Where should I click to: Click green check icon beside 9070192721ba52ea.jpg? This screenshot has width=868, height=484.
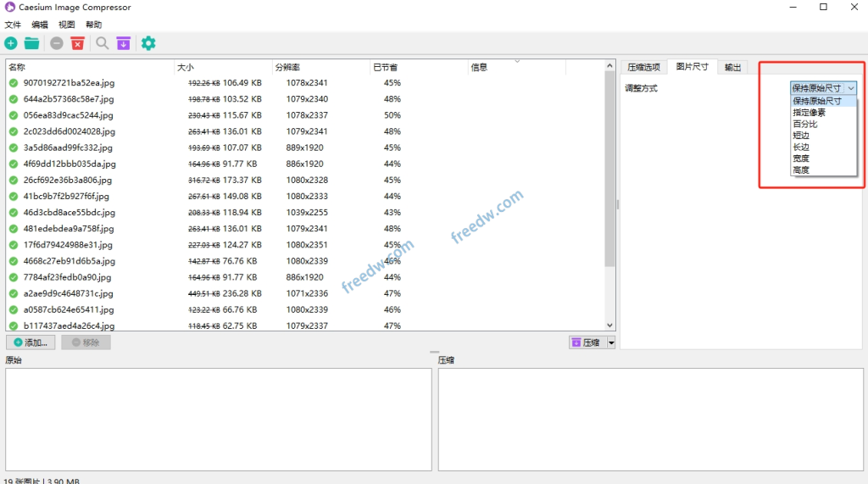14,83
